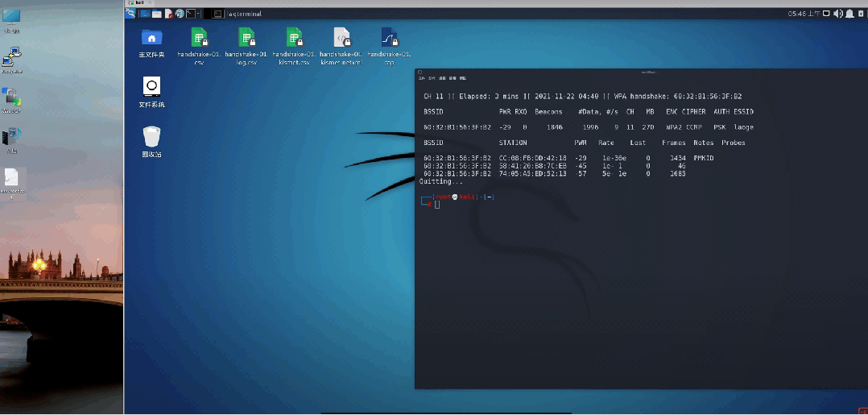
Task: Expand the terminal launcher dropdown arrow
Action: (198, 14)
